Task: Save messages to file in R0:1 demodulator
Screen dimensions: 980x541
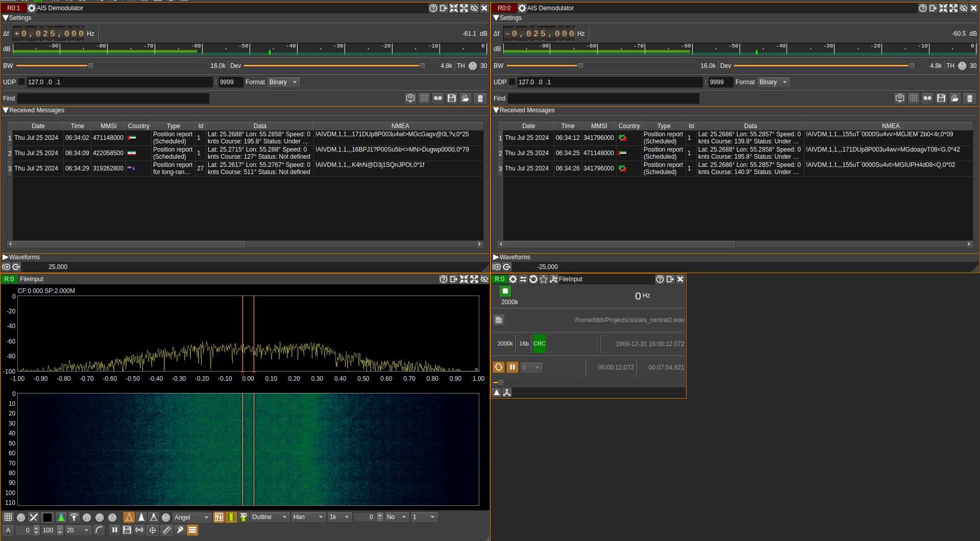Action: [x=452, y=98]
